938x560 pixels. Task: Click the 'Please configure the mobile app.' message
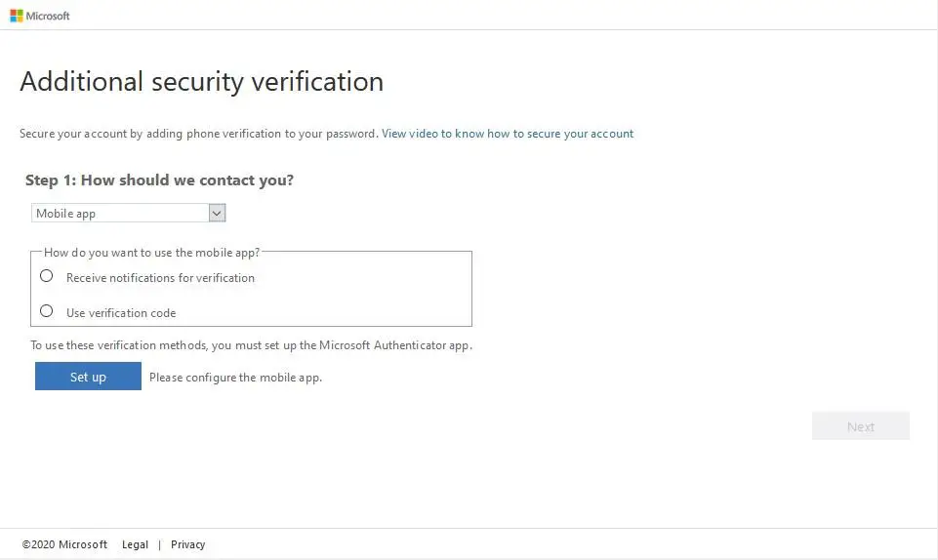coord(235,378)
